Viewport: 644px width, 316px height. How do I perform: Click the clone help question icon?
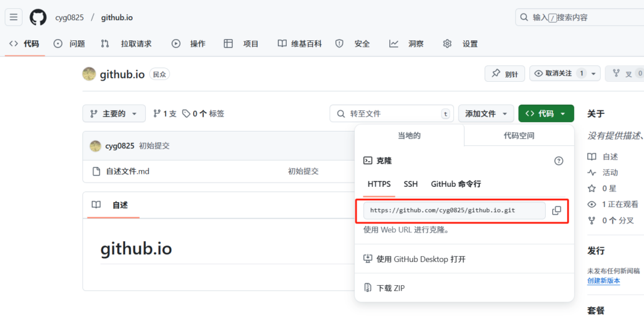pyautogui.click(x=558, y=161)
